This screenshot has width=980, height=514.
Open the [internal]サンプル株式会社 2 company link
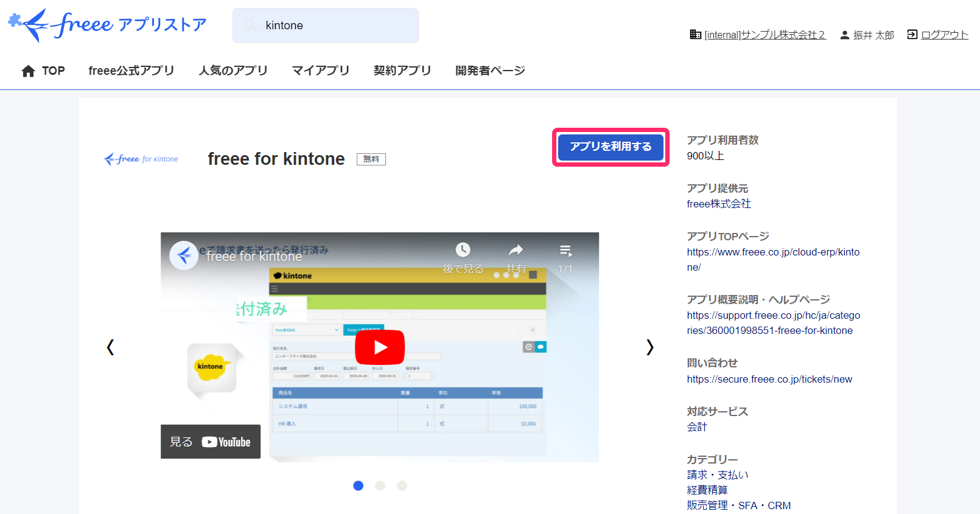(x=765, y=35)
